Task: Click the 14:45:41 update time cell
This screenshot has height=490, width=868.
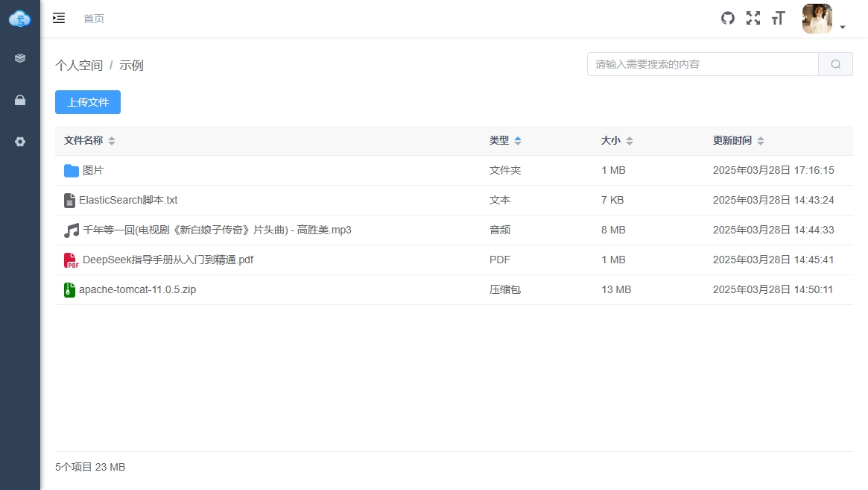Action: pos(773,260)
